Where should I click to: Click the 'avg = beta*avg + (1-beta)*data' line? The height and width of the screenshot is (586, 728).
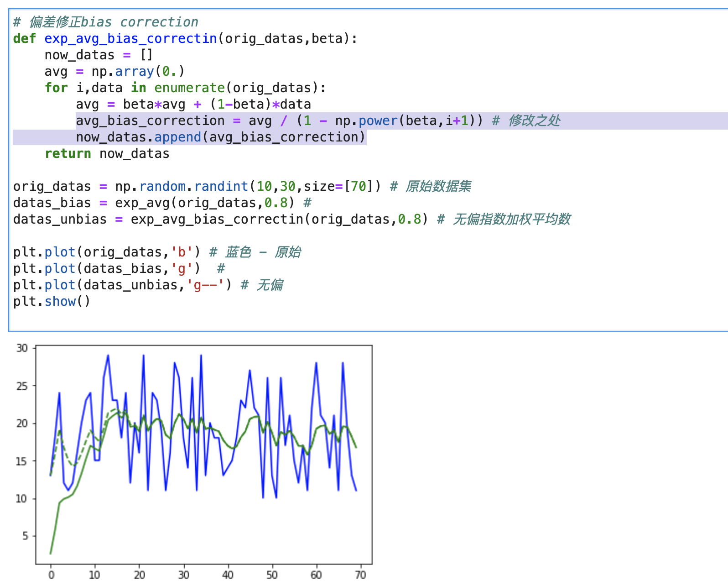point(193,104)
